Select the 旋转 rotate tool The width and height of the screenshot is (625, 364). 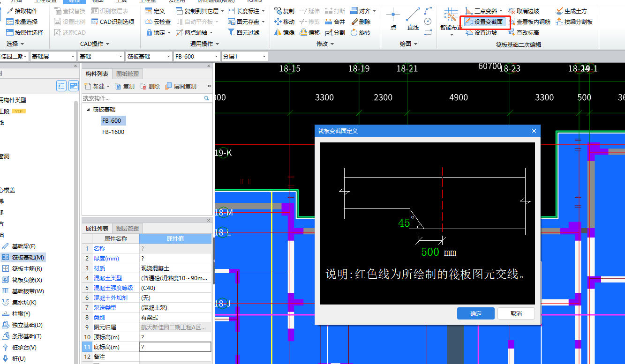(x=360, y=32)
